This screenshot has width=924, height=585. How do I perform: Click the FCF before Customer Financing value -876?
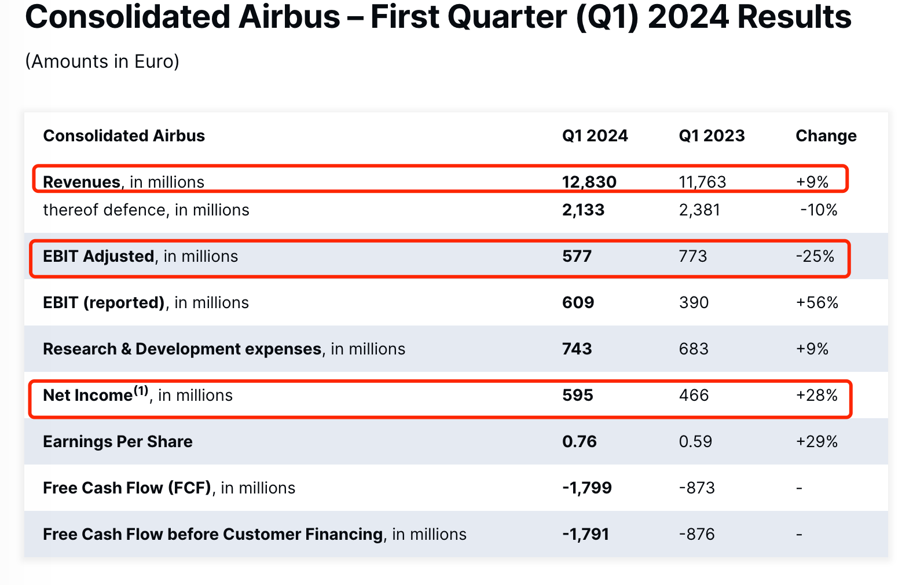point(697,534)
